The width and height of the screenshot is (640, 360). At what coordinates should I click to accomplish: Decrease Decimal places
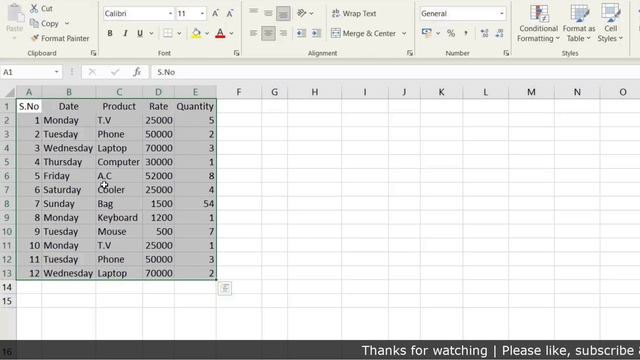click(x=500, y=33)
